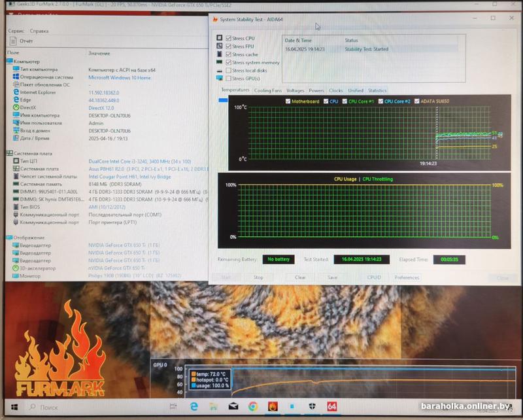Stop the stability test

tap(258, 277)
